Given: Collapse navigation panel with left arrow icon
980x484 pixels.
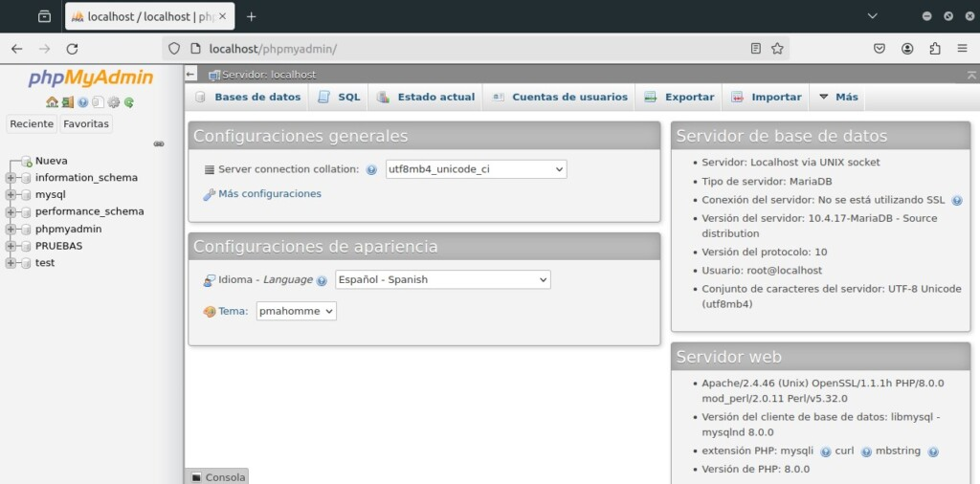Looking at the screenshot, I should click(x=191, y=74).
